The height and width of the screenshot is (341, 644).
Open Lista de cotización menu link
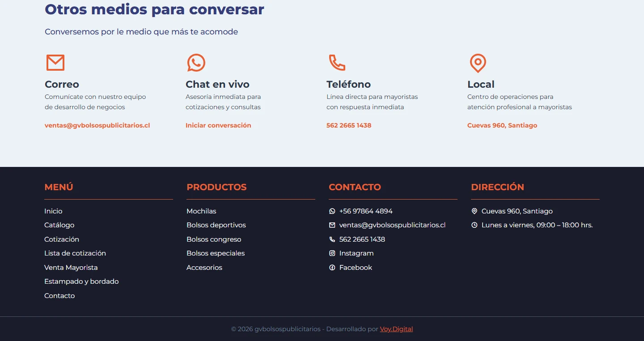click(x=75, y=253)
